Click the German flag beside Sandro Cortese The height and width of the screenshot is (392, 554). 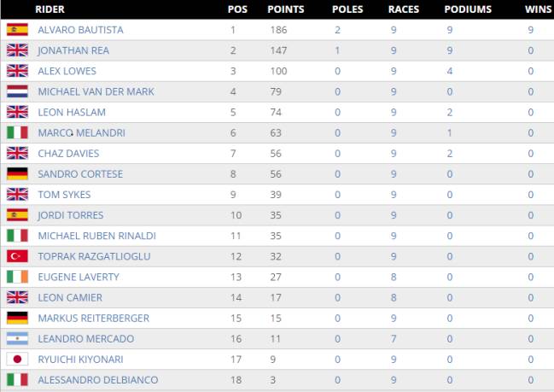click(x=17, y=174)
